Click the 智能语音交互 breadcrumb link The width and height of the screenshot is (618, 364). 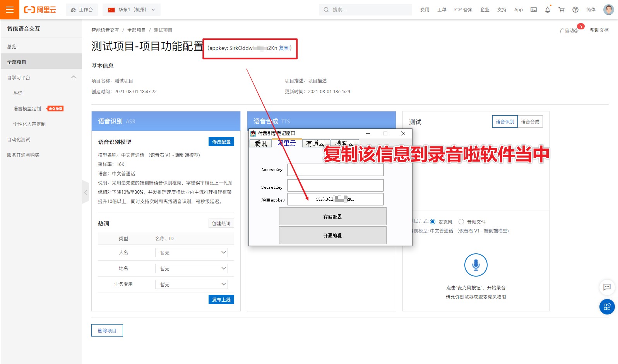105,30
